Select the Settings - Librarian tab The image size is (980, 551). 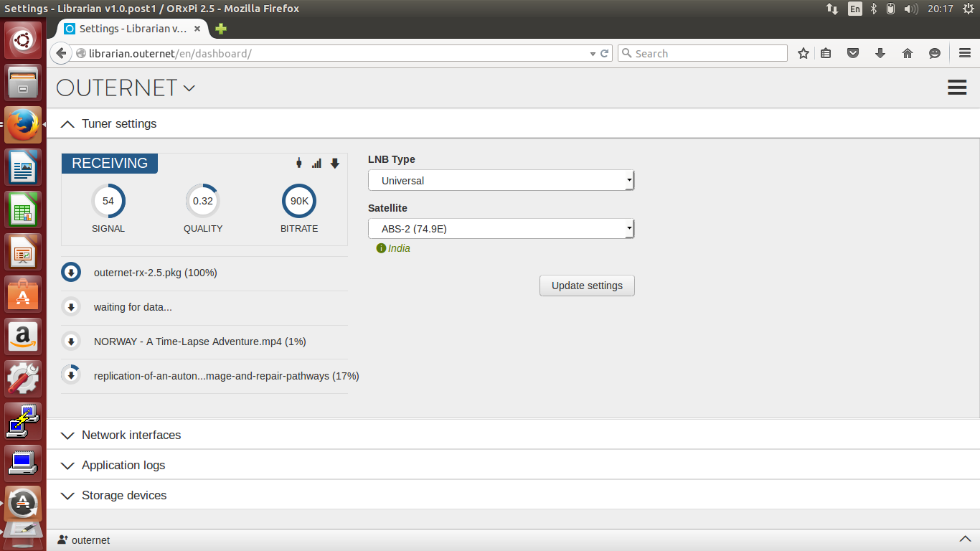(133, 29)
